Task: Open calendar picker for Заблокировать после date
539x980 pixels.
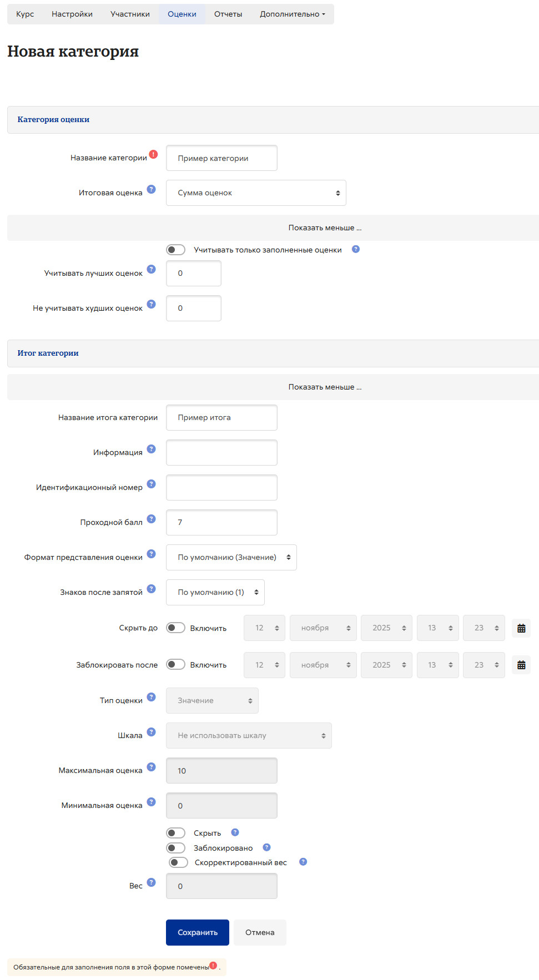Action: (x=521, y=665)
